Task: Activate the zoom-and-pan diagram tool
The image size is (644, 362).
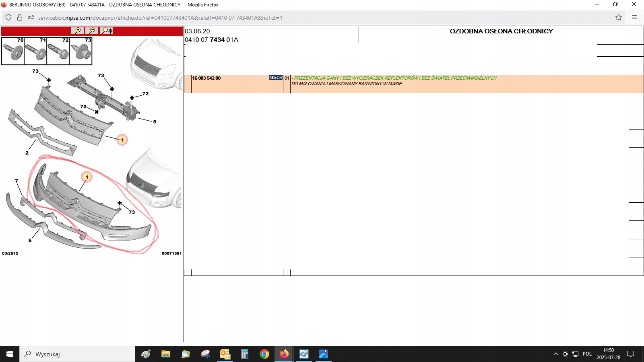Action: (107, 31)
